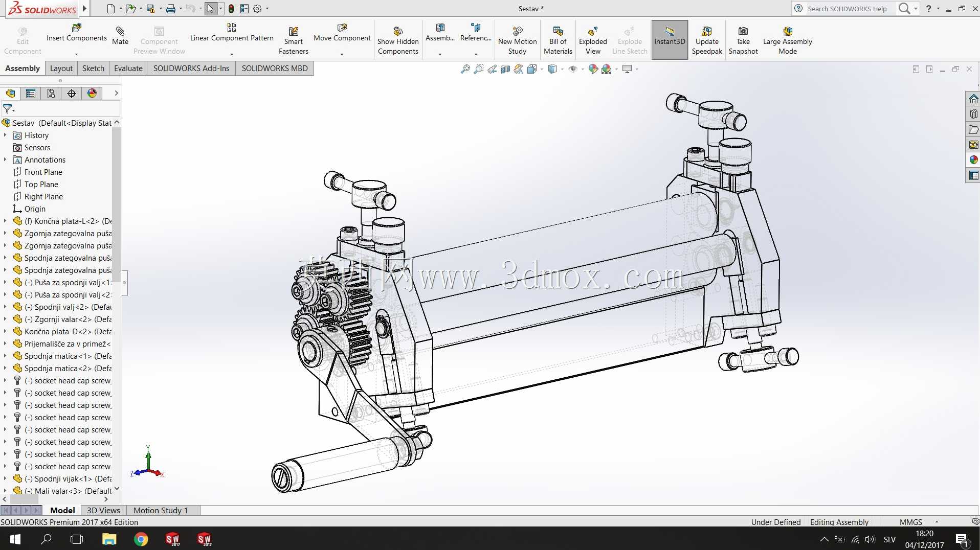Click Show Hidden Components
Screen dimensions: 980x550
click(x=398, y=40)
